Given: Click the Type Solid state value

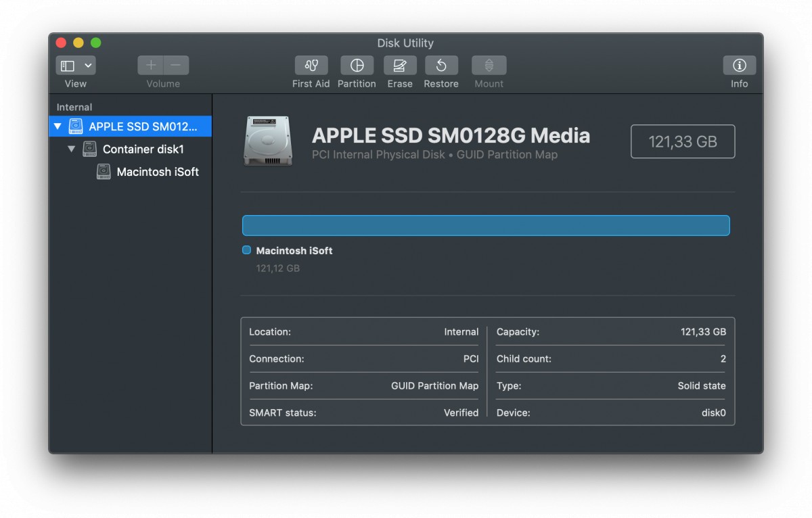Looking at the screenshot, I should [702, 386].
